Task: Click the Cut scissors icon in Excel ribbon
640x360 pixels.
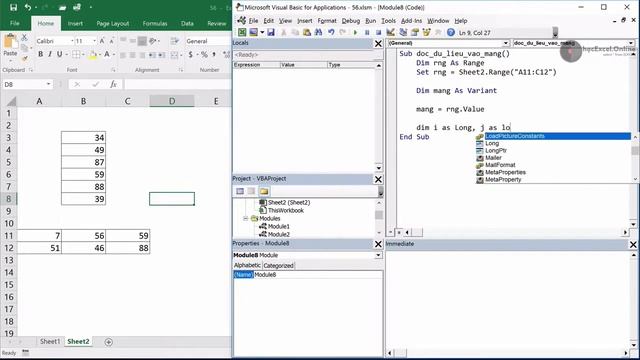Action: tap(24, 38)
